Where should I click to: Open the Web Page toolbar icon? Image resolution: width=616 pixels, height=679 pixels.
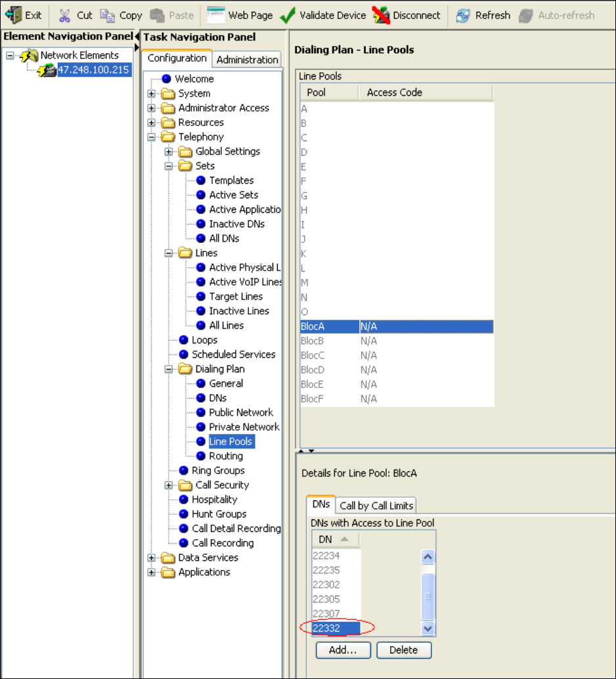pos(215,14)
